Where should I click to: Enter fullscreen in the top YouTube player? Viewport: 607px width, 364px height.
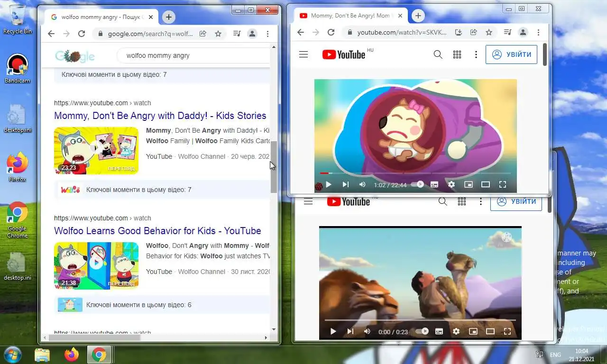click(503, 184)
